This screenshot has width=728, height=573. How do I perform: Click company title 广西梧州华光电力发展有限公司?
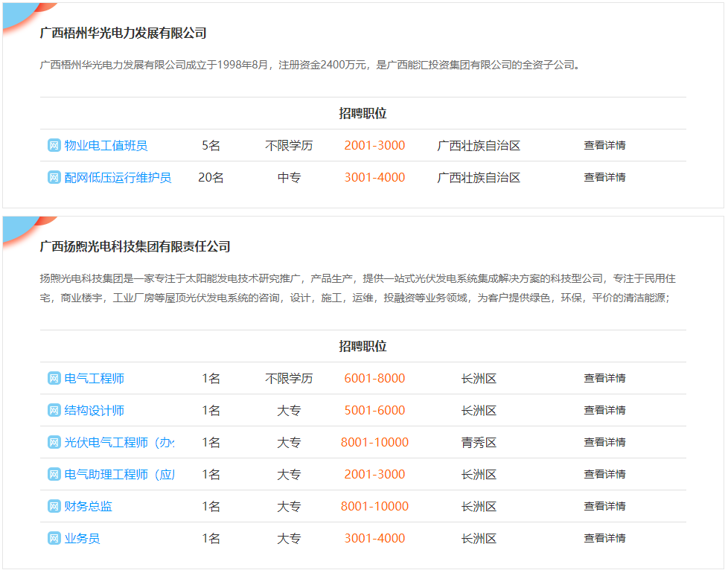(123, 33)
